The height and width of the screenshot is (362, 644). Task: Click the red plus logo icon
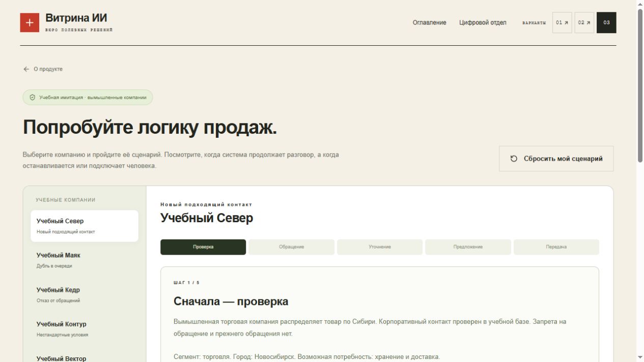click(x=30, y=23)
